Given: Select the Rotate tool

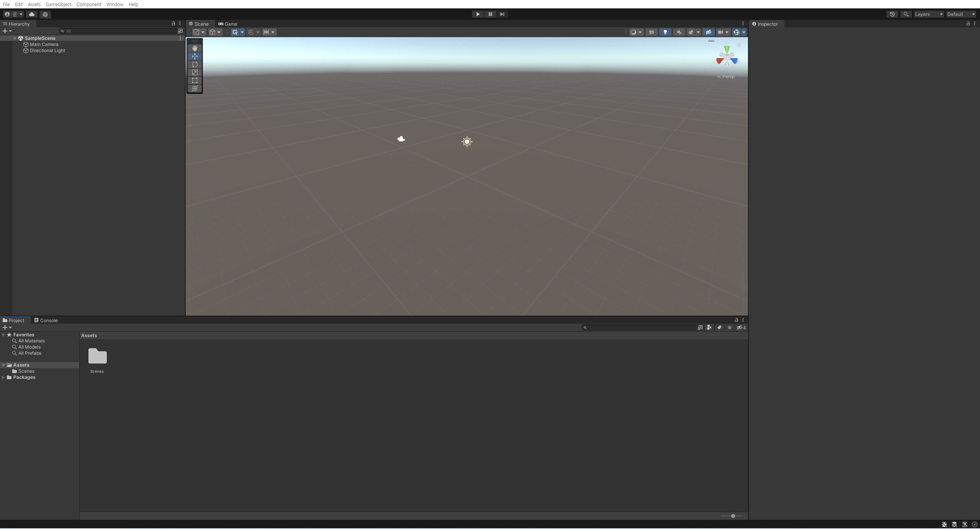Looking at the screenshot, I should pos(195,64).
